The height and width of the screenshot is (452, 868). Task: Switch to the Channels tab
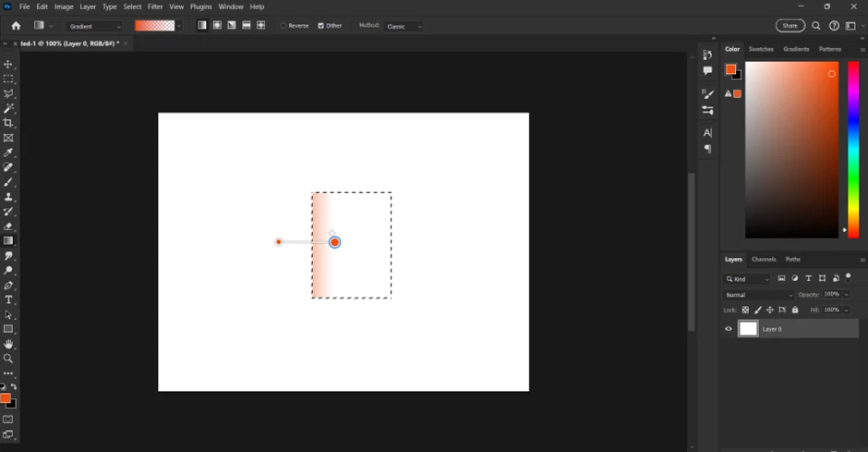click(x=764, y=259)
